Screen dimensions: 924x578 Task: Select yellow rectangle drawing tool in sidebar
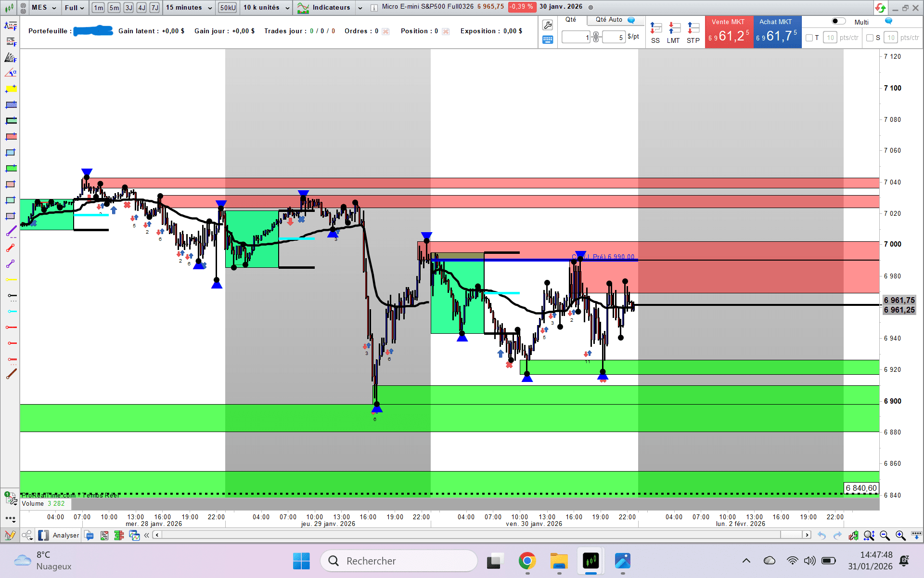click(11, 89)
